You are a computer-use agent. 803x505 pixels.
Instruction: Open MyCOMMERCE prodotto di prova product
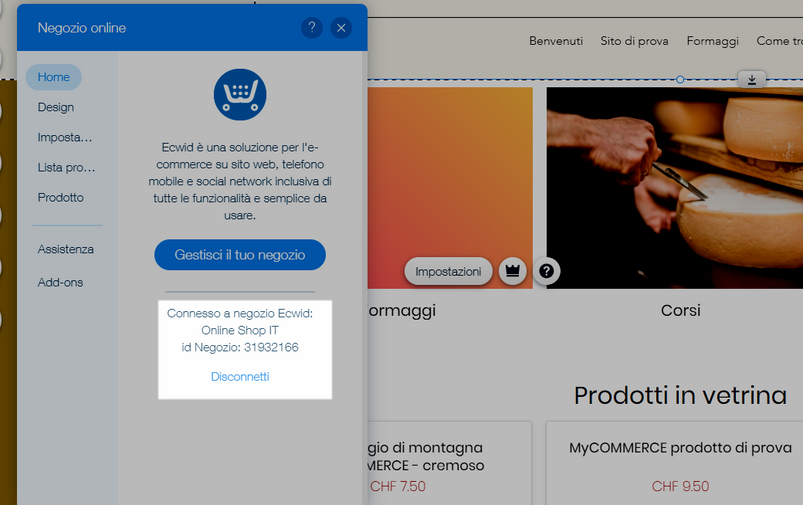(680, 448)
